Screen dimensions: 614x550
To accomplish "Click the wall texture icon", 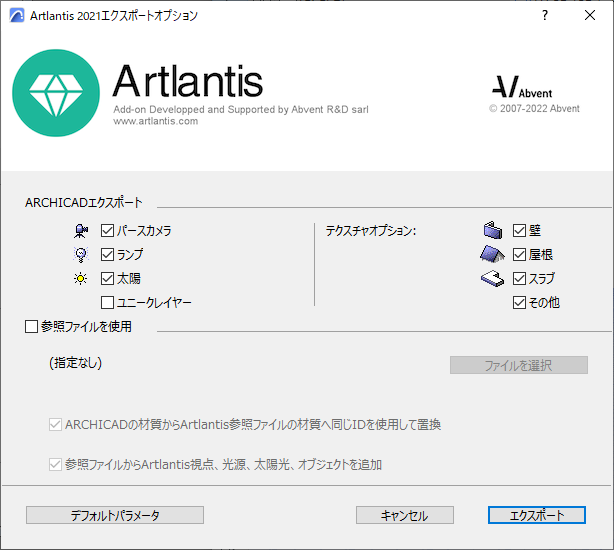I will point(493,230).
